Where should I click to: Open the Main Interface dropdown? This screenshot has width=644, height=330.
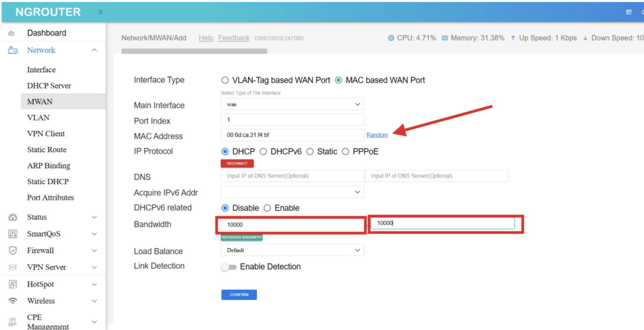click(x=292, y=104)
